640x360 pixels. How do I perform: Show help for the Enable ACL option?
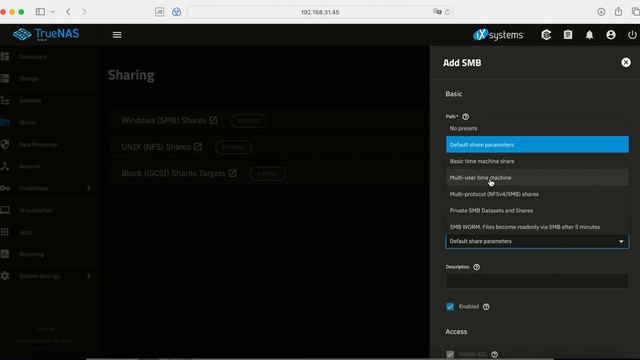click(x=494, y=354)
